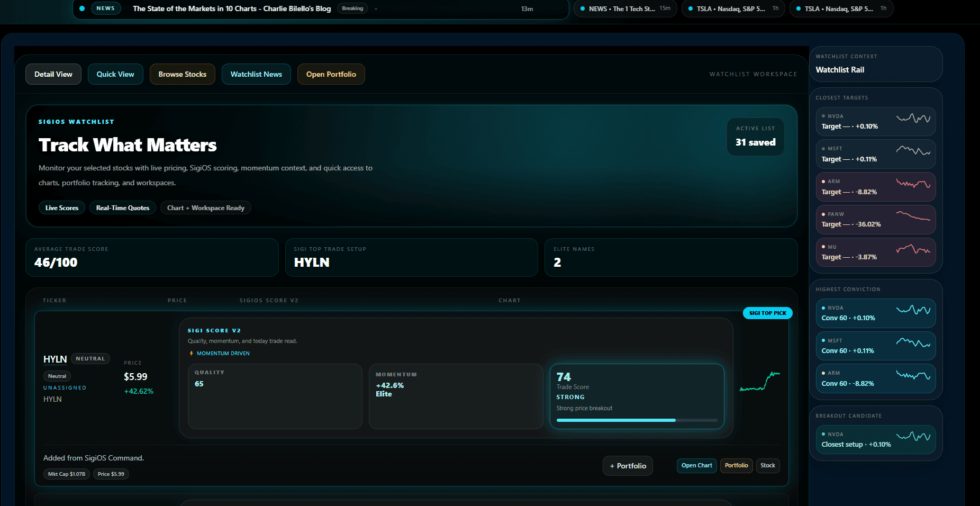Click the + Portfolio button
The image size is (980, 506).
[628, 466]
